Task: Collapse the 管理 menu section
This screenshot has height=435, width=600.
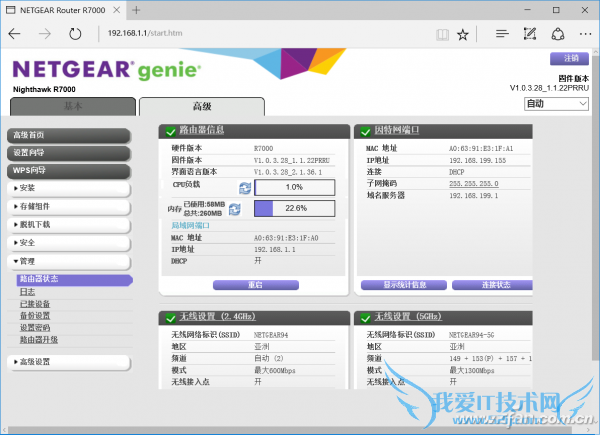Action: click(x=69, y=261)
